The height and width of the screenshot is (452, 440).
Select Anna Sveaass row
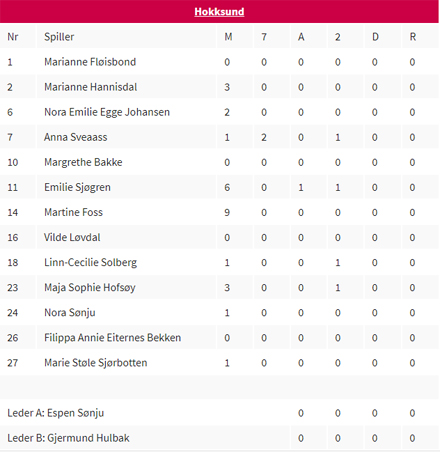coord(219,137)
